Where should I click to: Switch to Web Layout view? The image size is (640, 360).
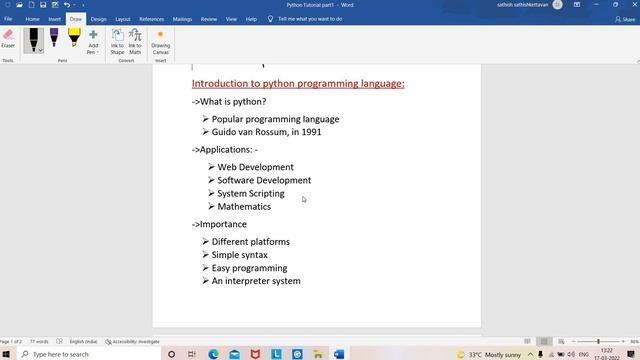pos(561,341)
